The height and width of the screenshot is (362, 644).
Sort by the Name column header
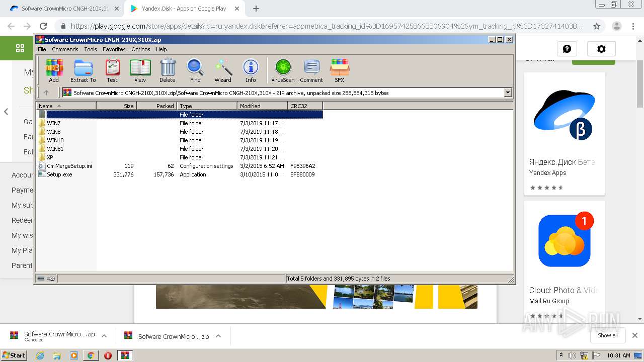[66, 106]
